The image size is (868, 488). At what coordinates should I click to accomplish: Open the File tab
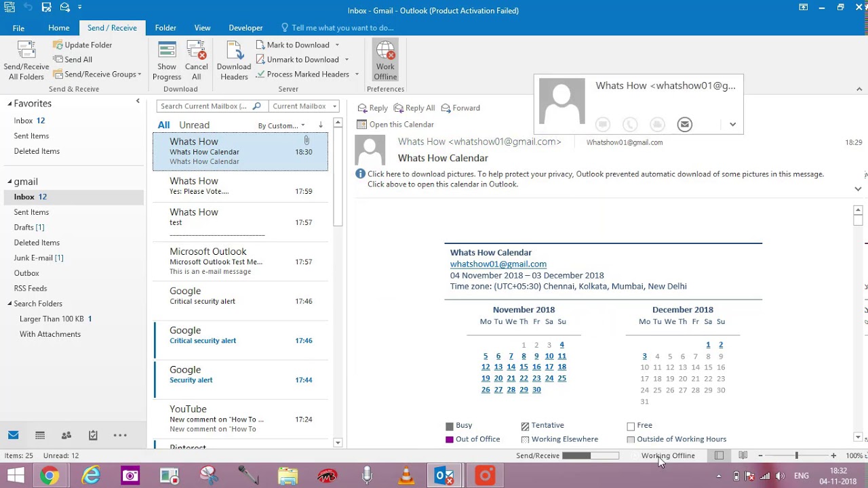[18, 28]
